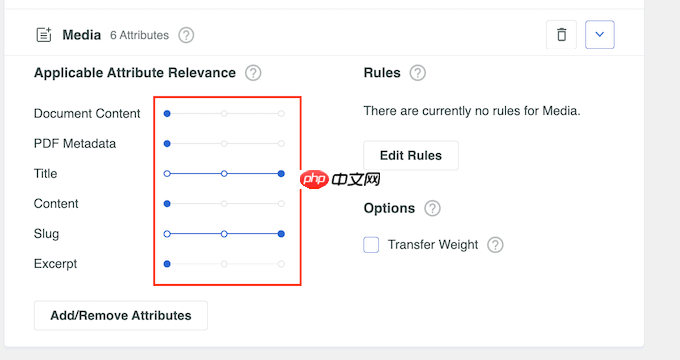The width and height of the screenshot is (680, 360).
Task: Delete the Media source with trash icon
Action: tap(561, 35)
